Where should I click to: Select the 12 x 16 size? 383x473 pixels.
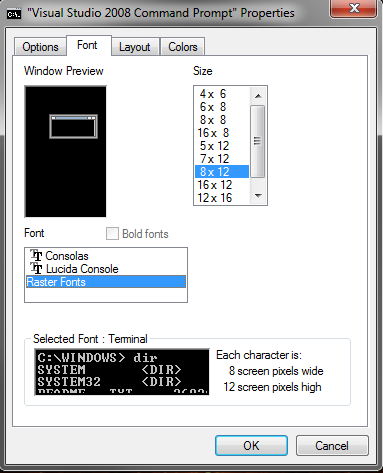tap(222, 198)
